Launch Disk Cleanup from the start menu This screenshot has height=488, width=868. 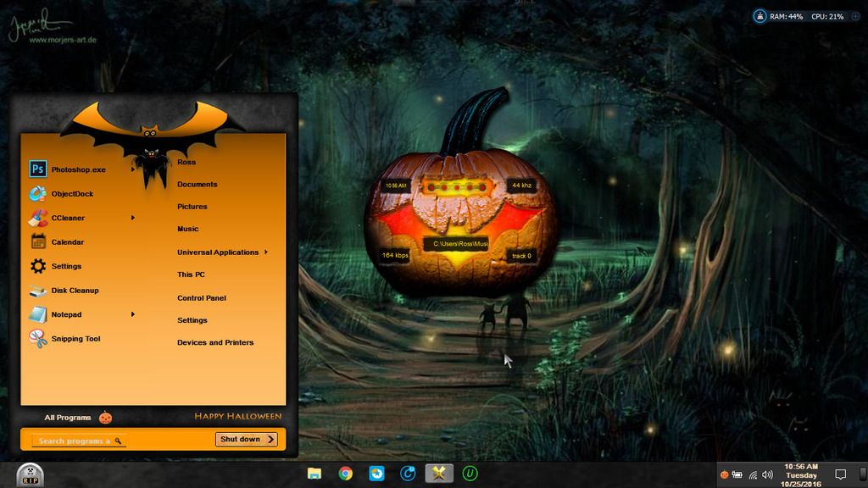coord(75,291)
